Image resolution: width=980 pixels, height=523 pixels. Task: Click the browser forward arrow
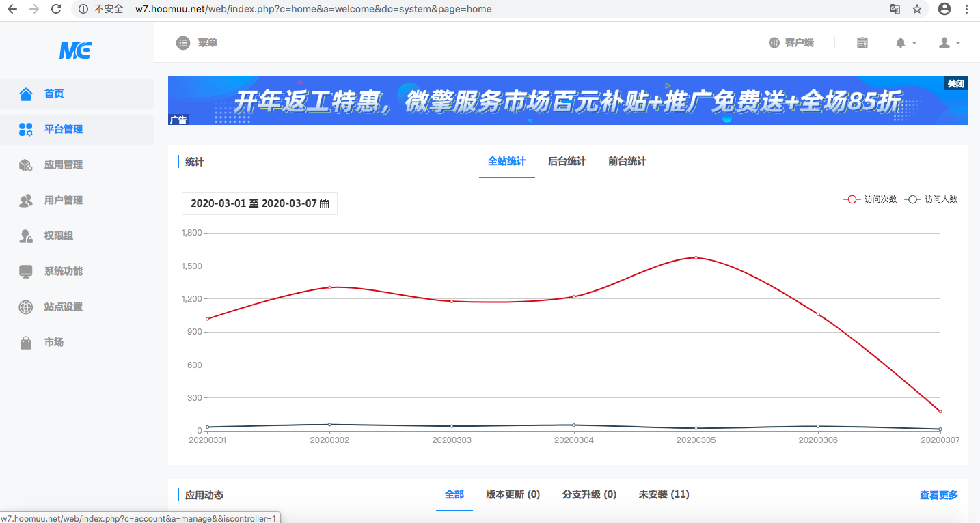tap(34, 10)
